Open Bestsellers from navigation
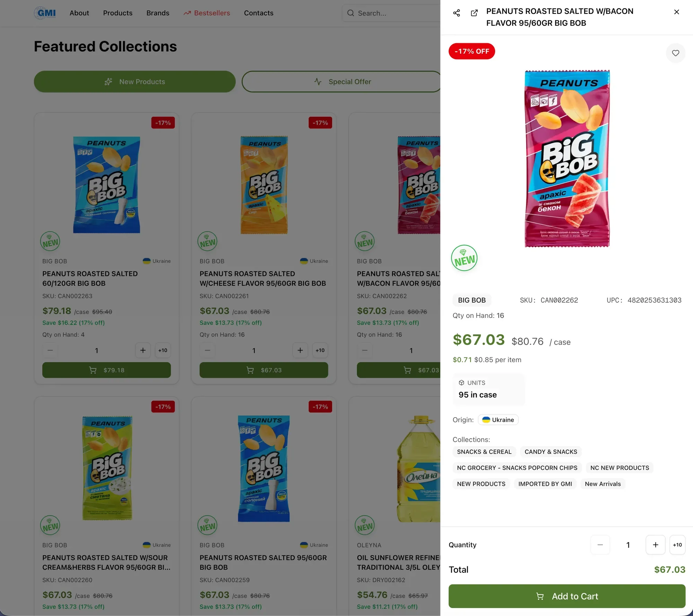The width and height of the screenshot is (693, 616). (207, 13)
